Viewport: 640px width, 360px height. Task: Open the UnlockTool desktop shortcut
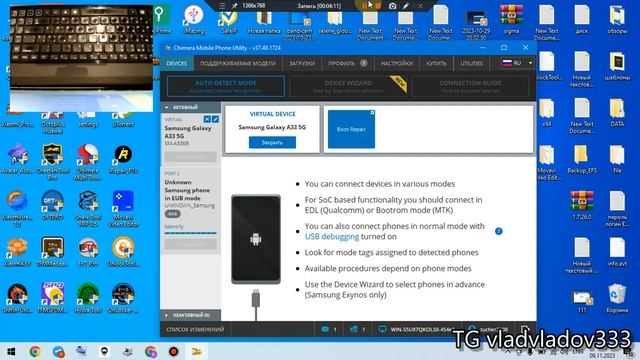[x=123, y=252]
